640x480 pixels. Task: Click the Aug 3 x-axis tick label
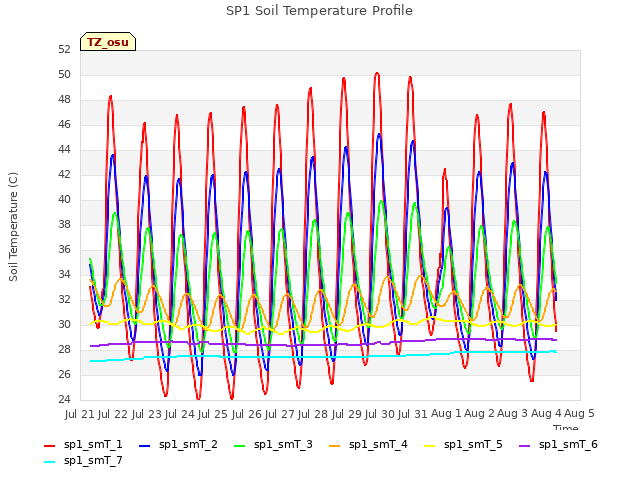(513, 414)
